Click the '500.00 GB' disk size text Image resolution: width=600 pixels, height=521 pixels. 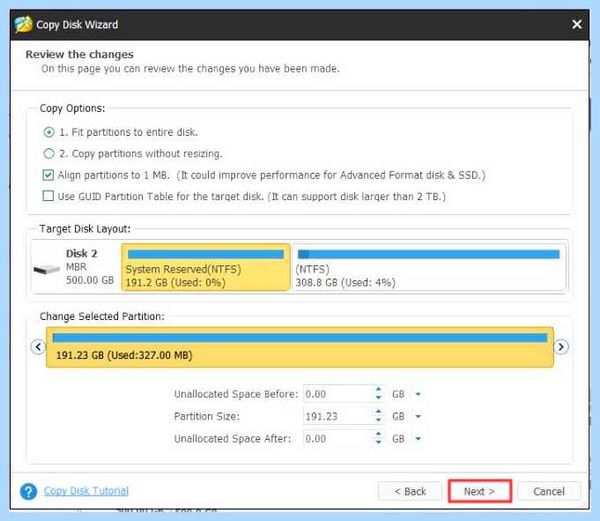[x=90, y=280]
